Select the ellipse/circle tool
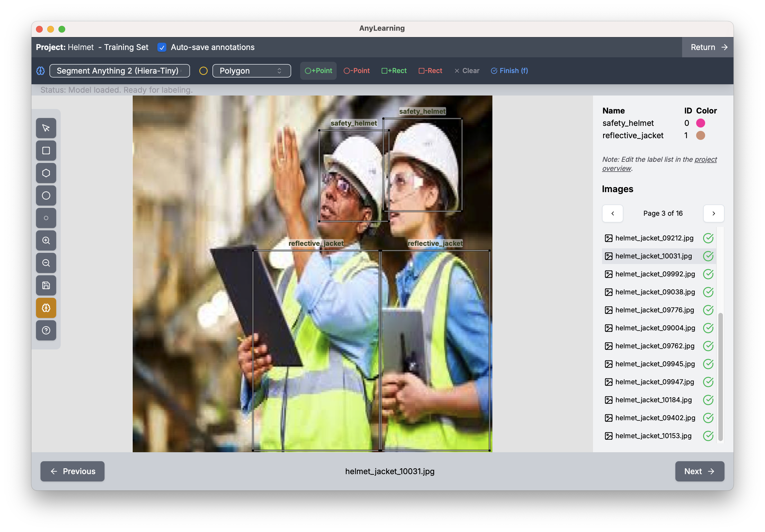 point(46,195)
